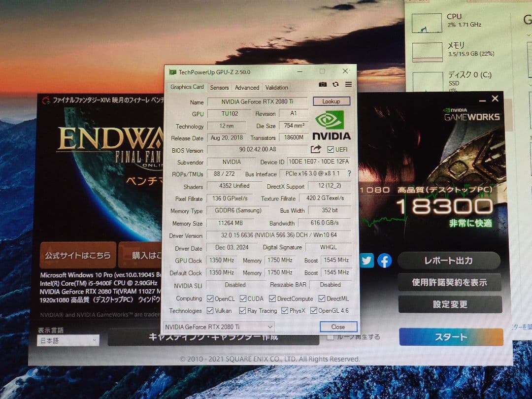
Task: Open the GPU selection dropdown in GPU-Z
Action: (x=219, y=327)
